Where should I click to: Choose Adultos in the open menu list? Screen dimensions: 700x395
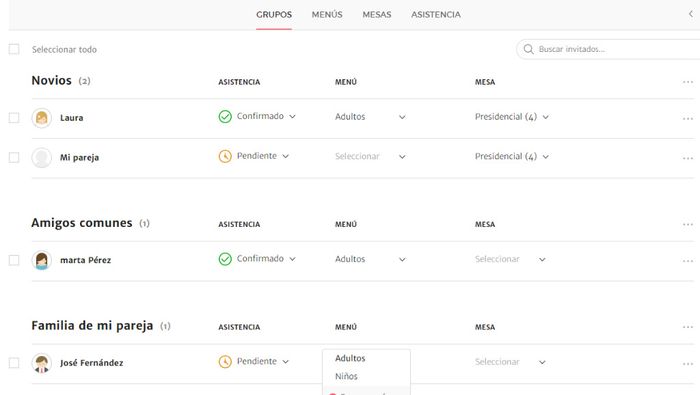pyautogui.click(x=350, y=358)
